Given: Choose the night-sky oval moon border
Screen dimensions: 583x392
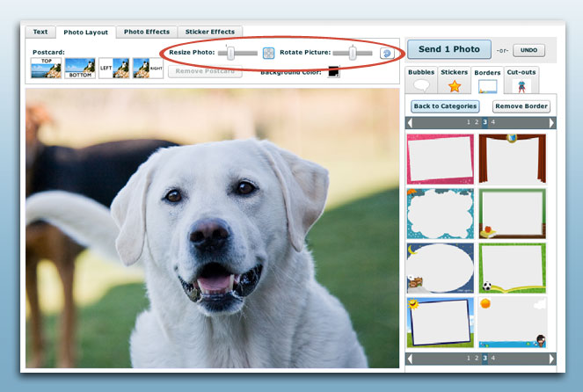Looking at the screenshot, I should [441, 268].
